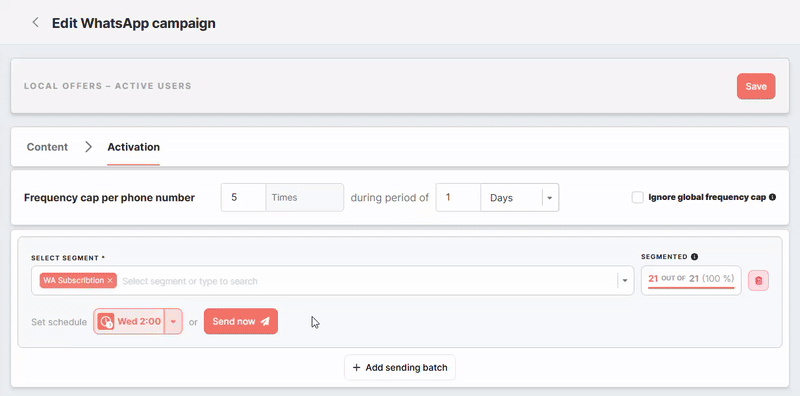The image size is (800, 396).
Task: Expand the Wed 2:00 schedule dropdown arrow
Action: (x=173, y=321)
